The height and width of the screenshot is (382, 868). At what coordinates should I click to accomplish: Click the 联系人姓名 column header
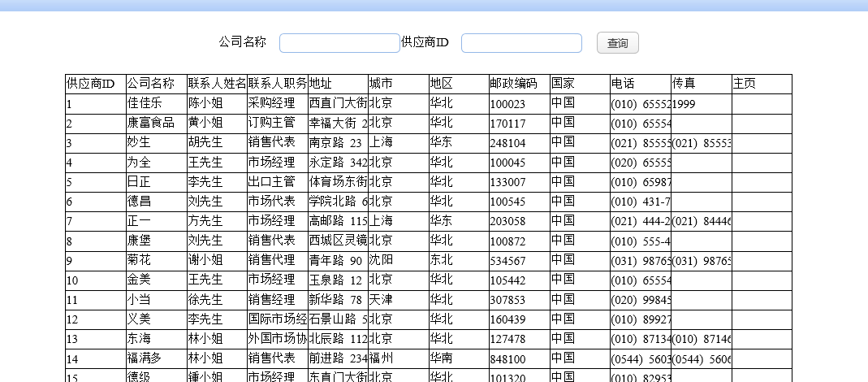217,85
